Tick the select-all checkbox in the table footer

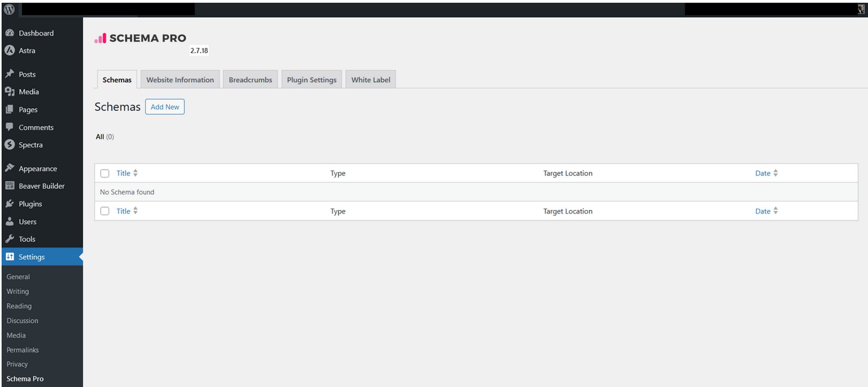105,211
